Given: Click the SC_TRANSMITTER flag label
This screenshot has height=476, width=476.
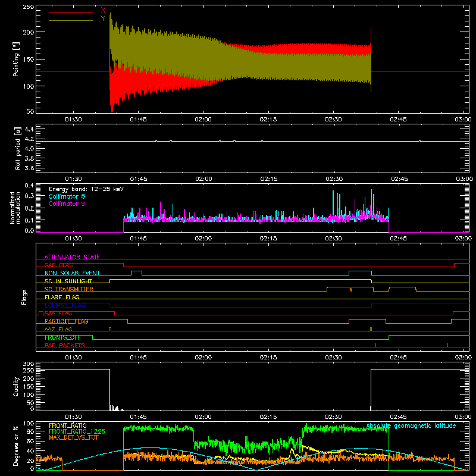Looking at the screenshot, I should pos(69,289).
